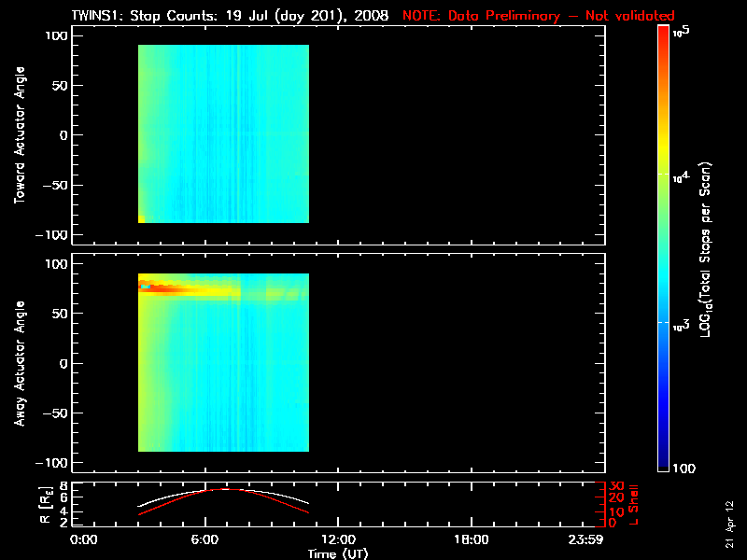Image resolution: width=747 pixels, height=560 pixels.
Task: Select the 'LOG10(Total Stops per Scan)' colorbar label
Action: (x=705, y=249)
